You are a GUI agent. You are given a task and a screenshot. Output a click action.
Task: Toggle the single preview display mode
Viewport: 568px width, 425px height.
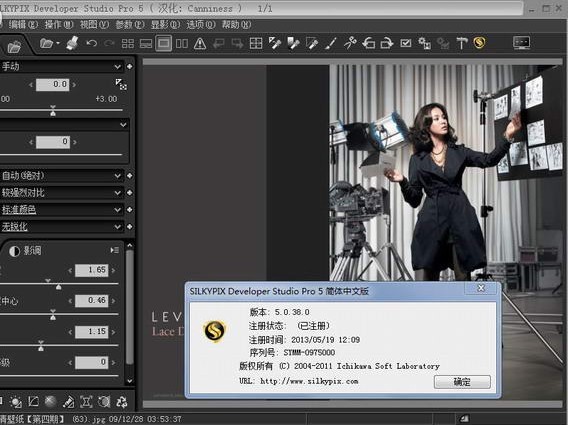pos(164,43)
